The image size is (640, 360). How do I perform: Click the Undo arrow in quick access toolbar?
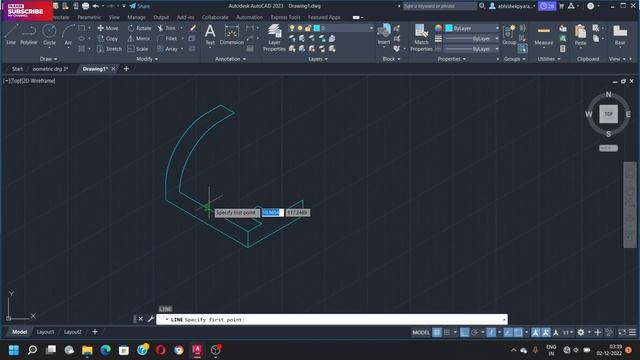point(96,6)
